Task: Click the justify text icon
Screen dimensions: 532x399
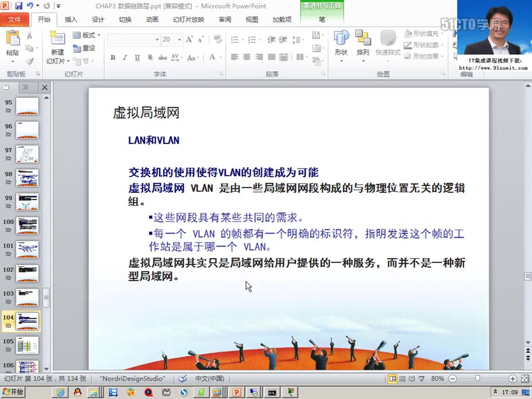Action: click(x=272, y=57)
